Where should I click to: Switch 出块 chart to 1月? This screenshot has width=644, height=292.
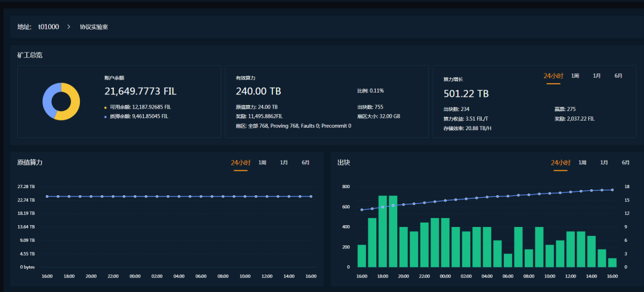pos(604,163)
